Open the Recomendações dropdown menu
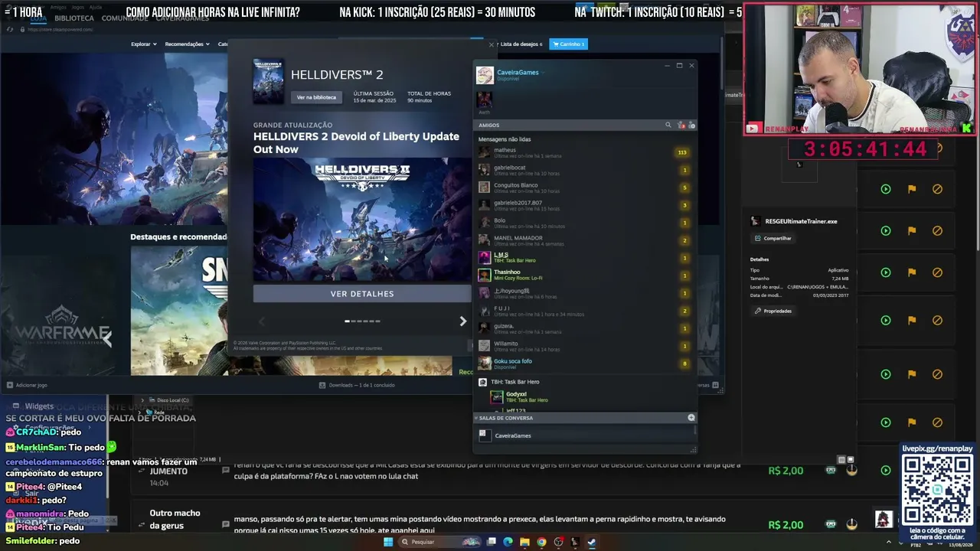 [x=187, y=44]
